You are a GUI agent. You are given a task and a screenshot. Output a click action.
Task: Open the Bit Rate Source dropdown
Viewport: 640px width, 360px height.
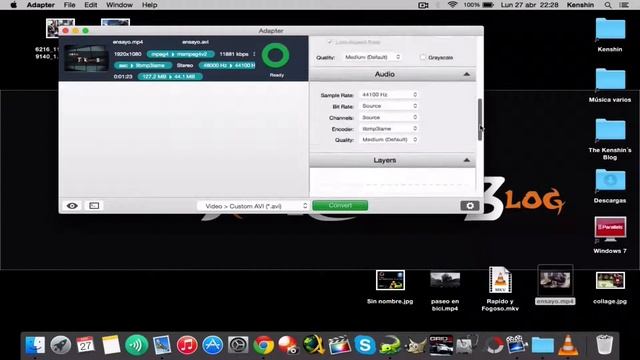point(389,106)
